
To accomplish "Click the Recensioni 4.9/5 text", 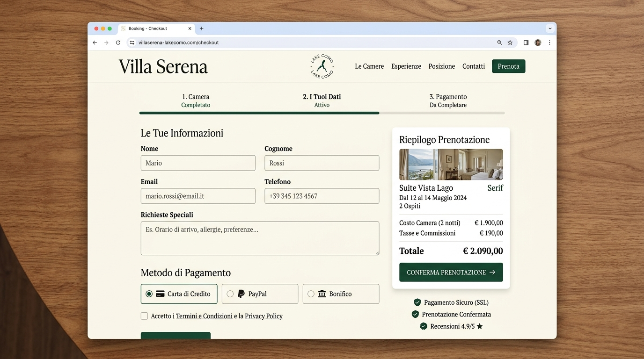I will pos(453,326).
